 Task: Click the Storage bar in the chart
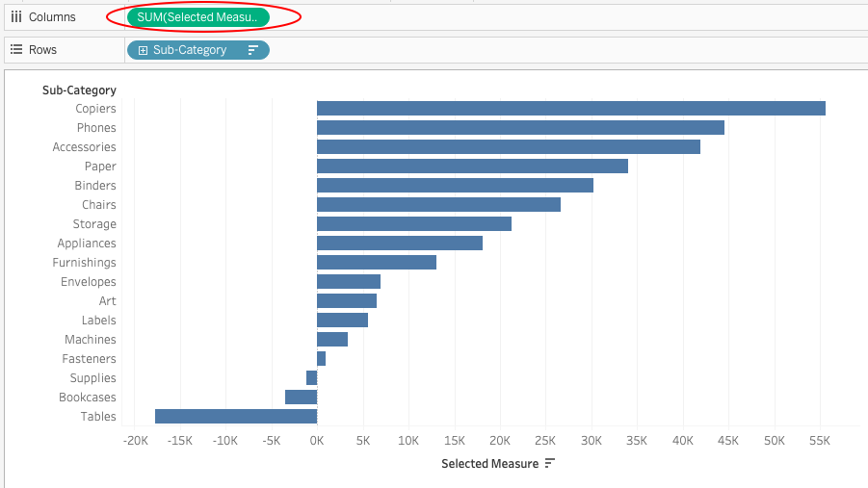[x=414, y=224]
